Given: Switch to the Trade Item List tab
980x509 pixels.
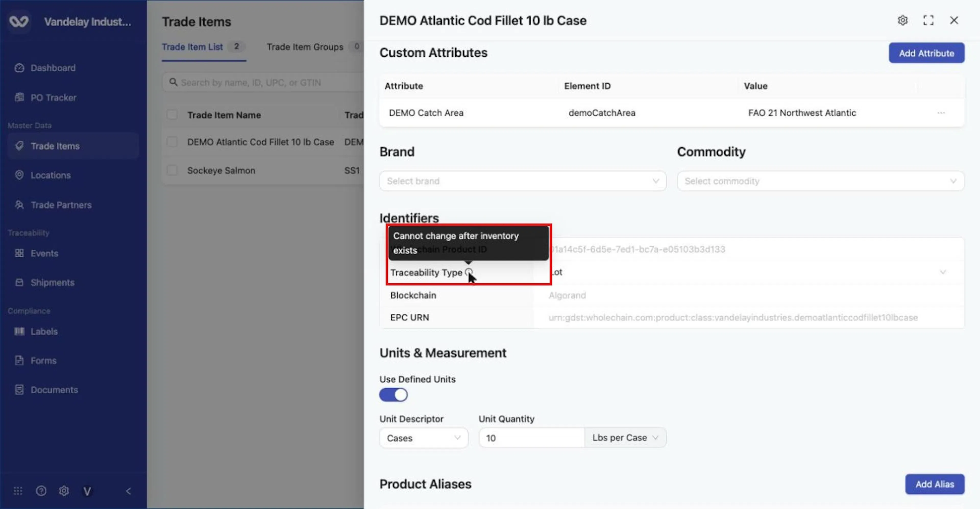Looking at the screenshot, I should point(204,47).
